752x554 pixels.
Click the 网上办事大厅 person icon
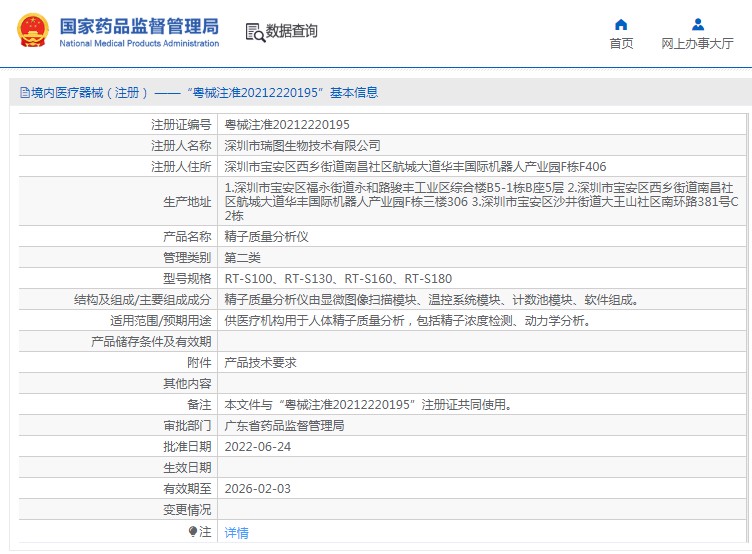pos(697,25)
